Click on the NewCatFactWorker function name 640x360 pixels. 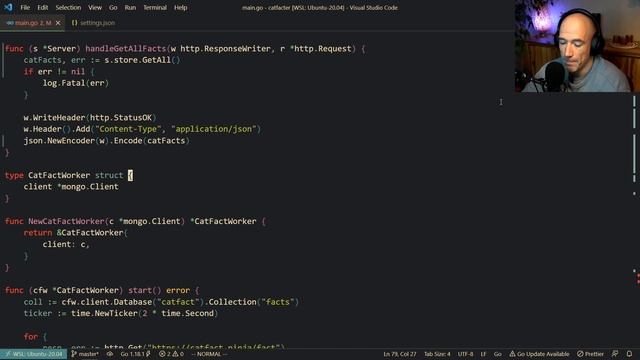coord(66,221)
